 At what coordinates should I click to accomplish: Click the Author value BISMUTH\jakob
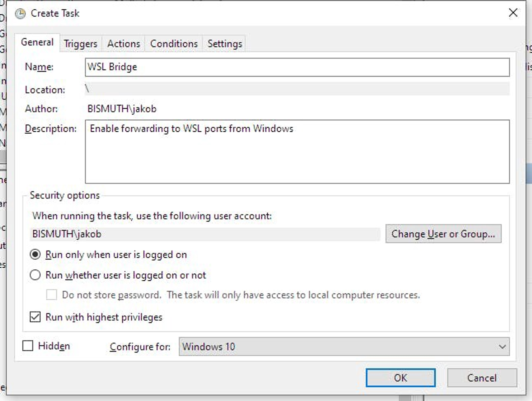[122, 109]
